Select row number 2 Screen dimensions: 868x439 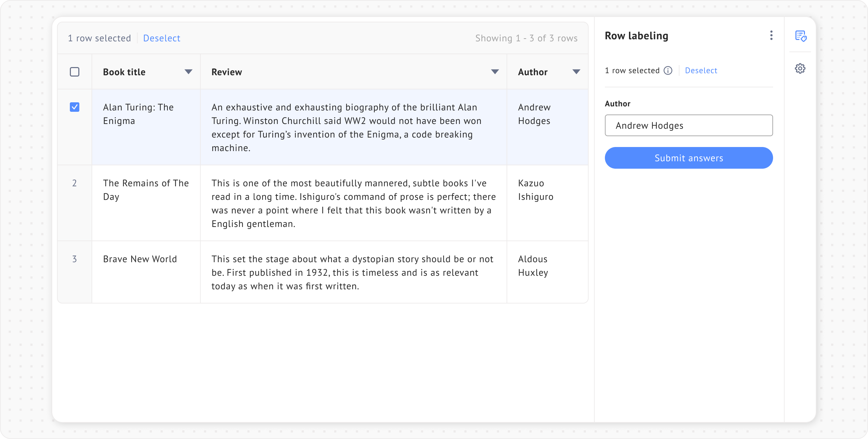pyautogui.click(x=75, y=183)
